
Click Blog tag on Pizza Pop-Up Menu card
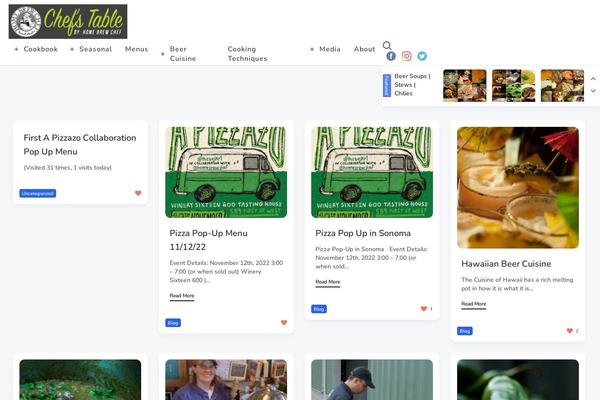pos(173,323)
